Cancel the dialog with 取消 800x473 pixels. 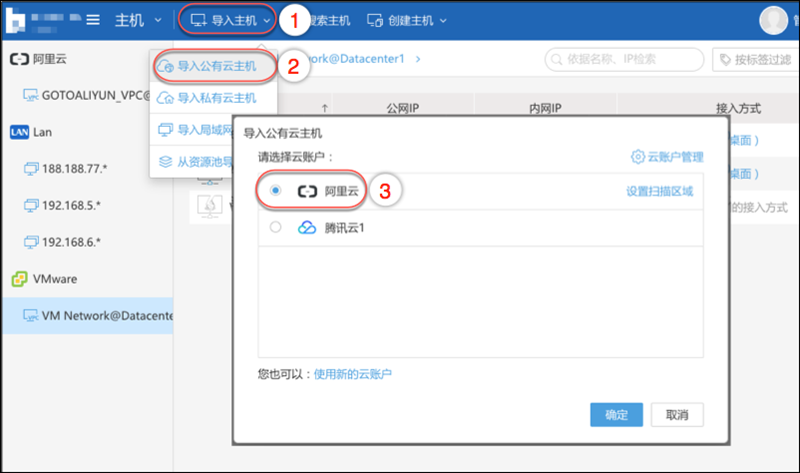(x=677, y=414)
